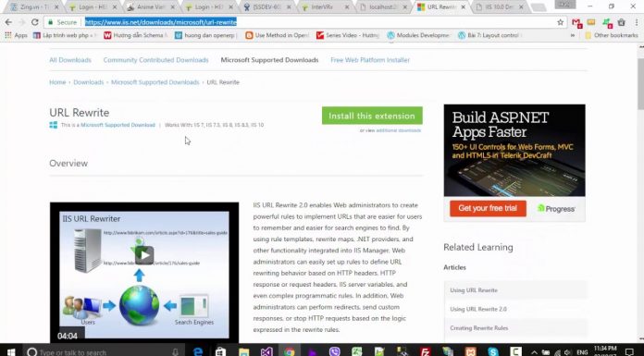The height and width of the screenshot is (356, 644).
Task: Open Microsoft Store from the taskbar
Action: pos(220,351)
